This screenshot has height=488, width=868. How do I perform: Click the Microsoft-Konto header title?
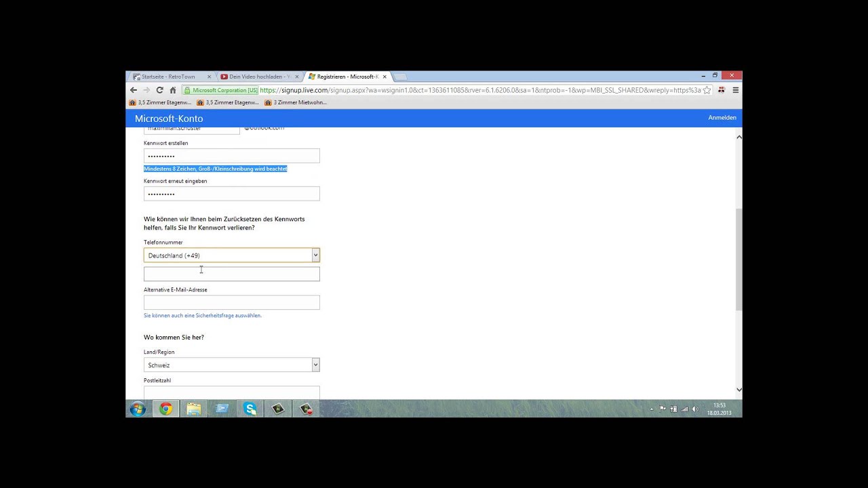coord(169,119)
